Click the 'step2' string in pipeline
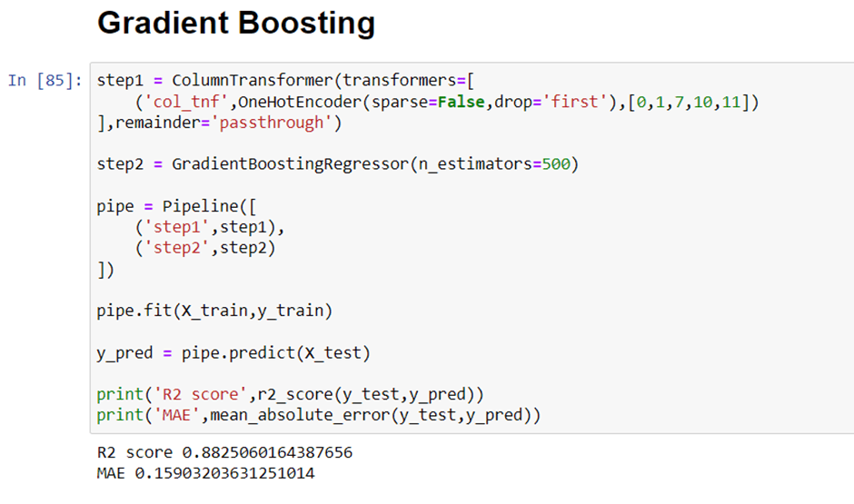854x504 pixels. 177,248
